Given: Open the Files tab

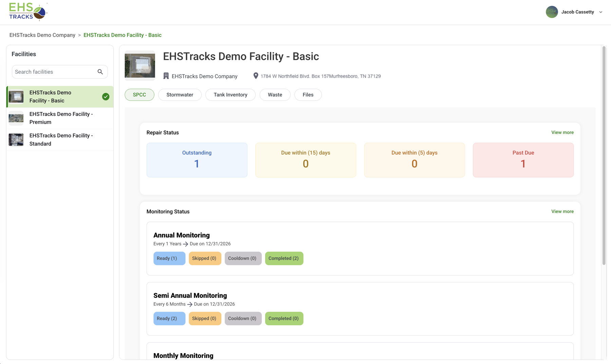Looking at the screenshot, I should [x=308, y=95].
